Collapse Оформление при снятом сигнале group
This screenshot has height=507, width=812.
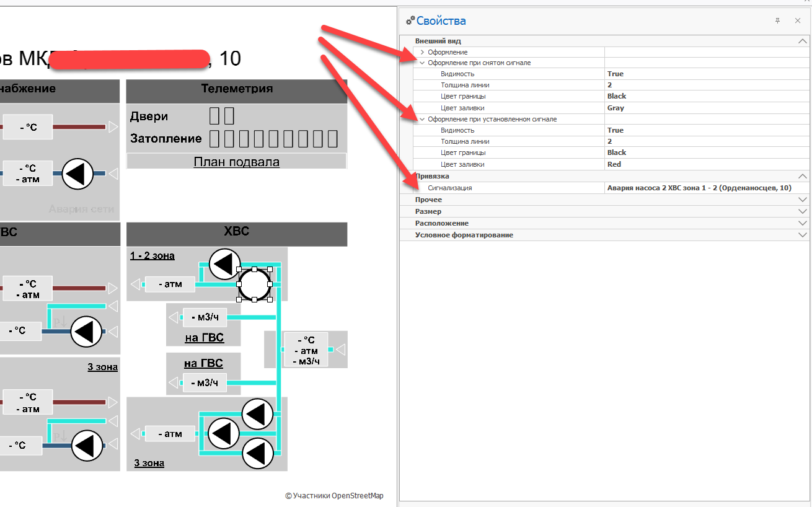pos(422,63)
